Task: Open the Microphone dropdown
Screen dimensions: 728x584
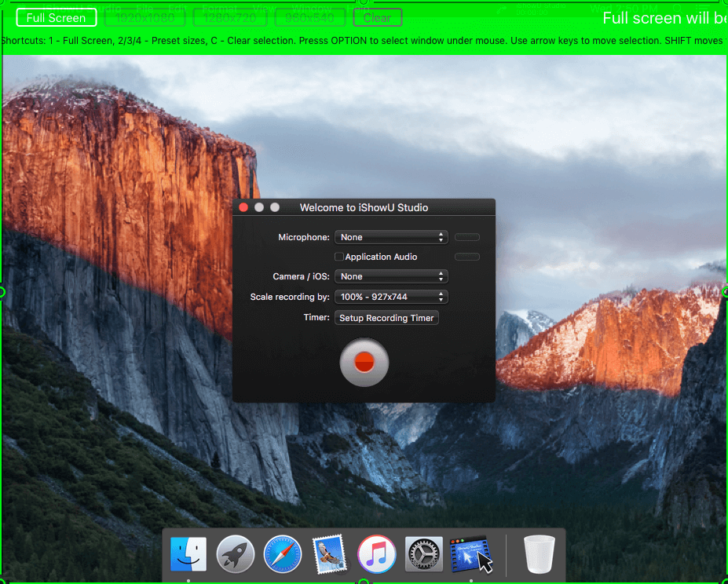Action: [391, 237]
